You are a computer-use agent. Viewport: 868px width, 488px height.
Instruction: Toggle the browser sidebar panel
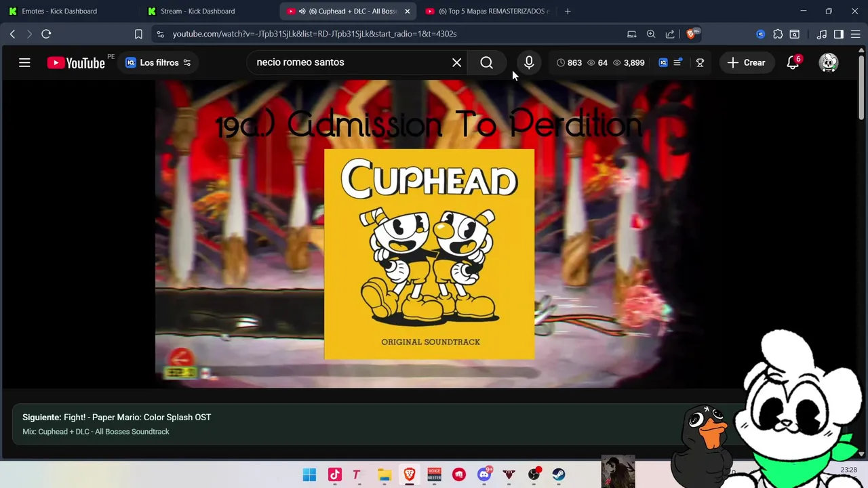tap(839, 34)
